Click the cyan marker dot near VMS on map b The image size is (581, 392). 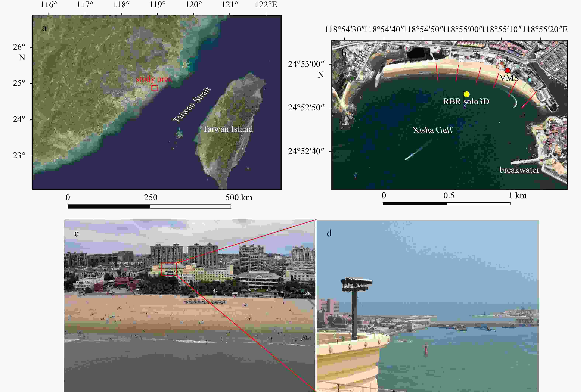pos(530,80)
